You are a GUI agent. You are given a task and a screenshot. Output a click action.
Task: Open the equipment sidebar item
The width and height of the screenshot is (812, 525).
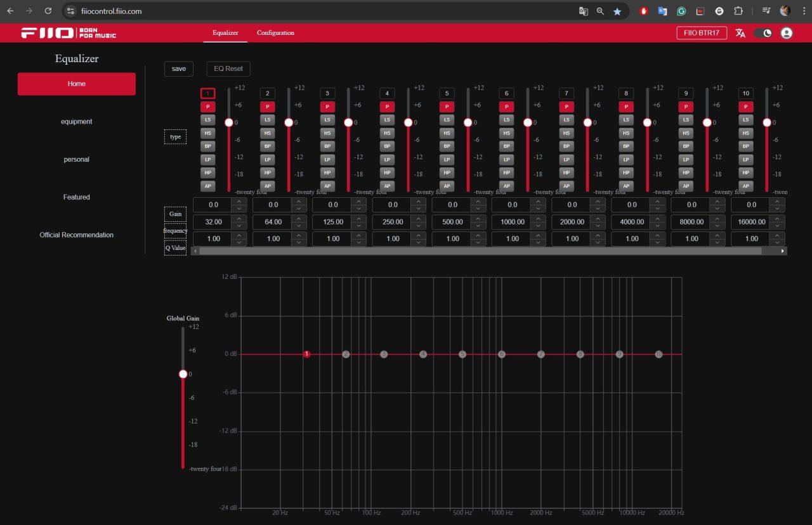(77, 122)
